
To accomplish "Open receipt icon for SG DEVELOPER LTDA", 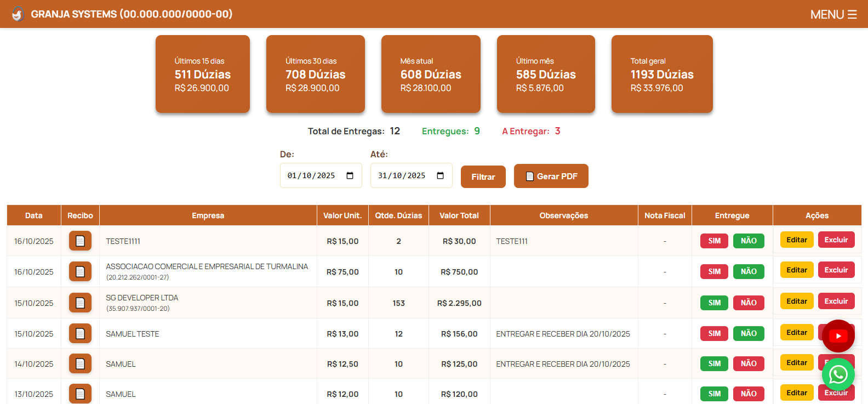I will (80, 303).
